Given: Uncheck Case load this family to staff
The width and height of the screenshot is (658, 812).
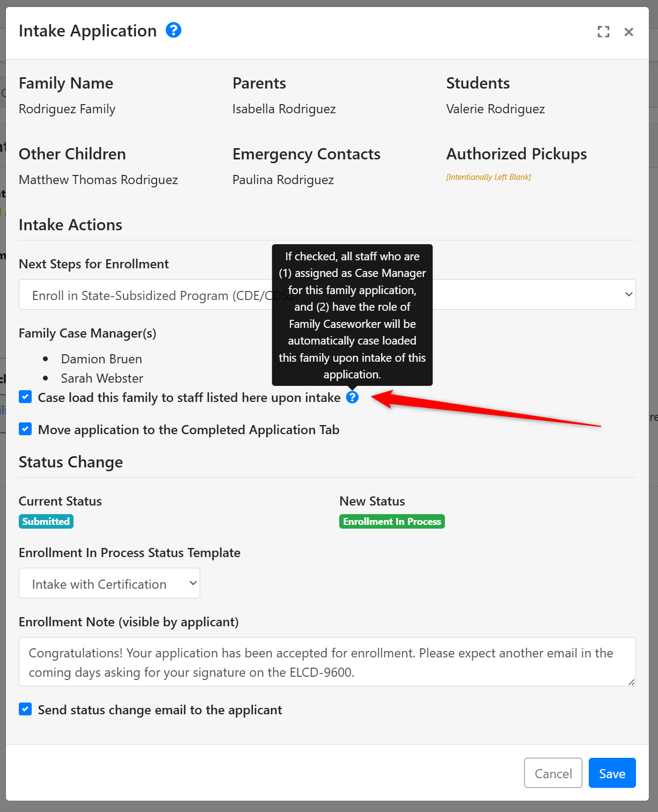Looking at the screenshot, I should pyautogui.click(x=25, y=397).
